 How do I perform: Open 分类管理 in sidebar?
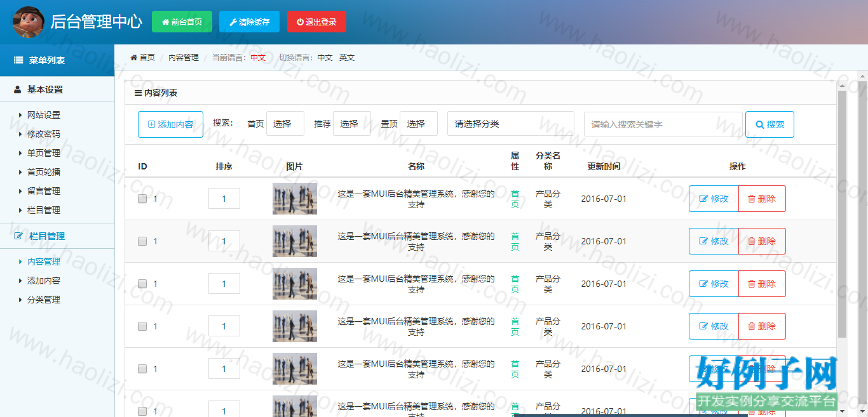44,300
